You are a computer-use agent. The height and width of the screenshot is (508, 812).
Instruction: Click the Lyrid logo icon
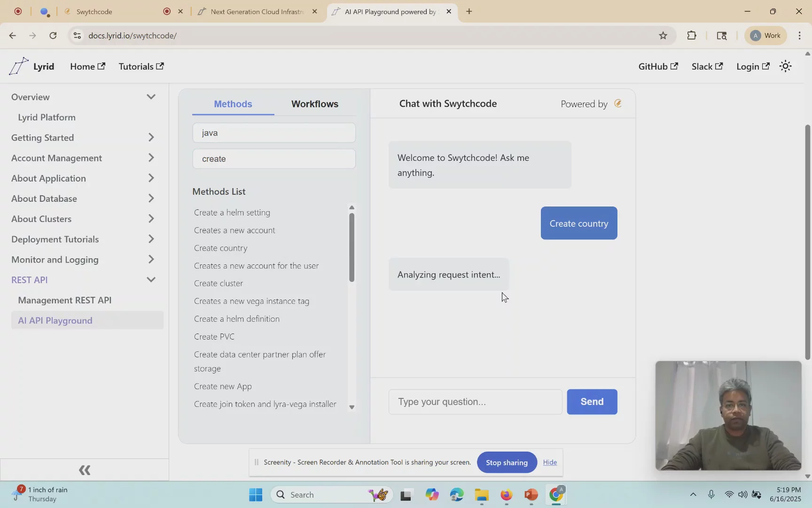pyautogui.click(x=18, y=66)
